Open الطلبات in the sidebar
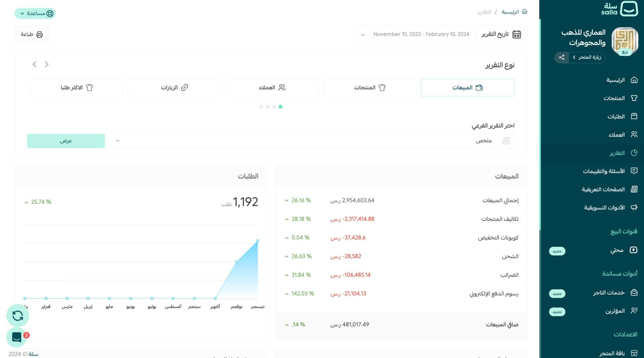This screenshot has height=358, width=644. [616, 117]
